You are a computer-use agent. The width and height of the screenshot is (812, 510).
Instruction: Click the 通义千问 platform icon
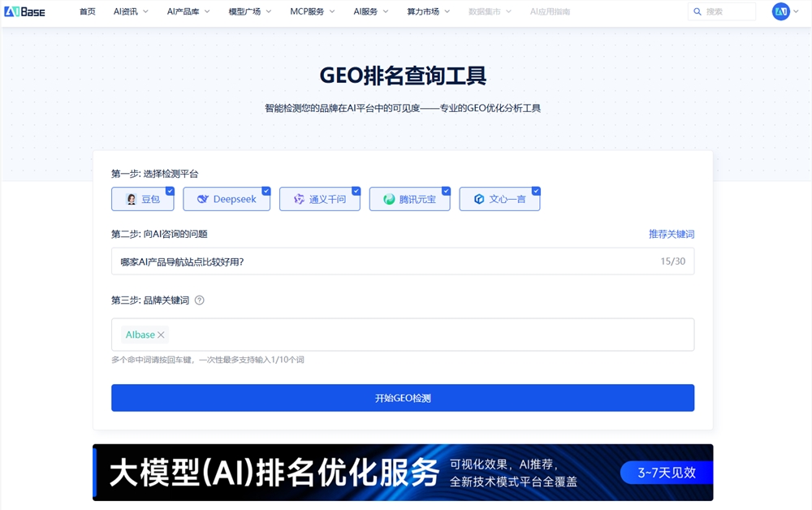[x=298, y=199]
